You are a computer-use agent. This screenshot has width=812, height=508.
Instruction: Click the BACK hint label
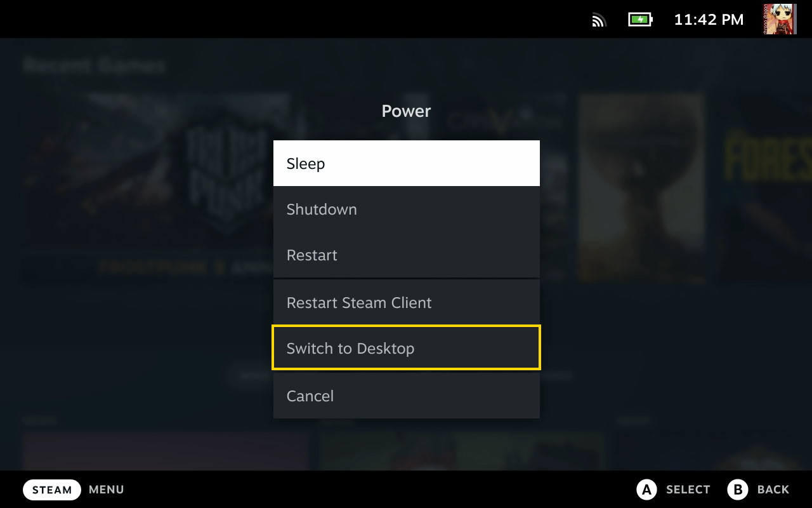click(x=773, y=490)
